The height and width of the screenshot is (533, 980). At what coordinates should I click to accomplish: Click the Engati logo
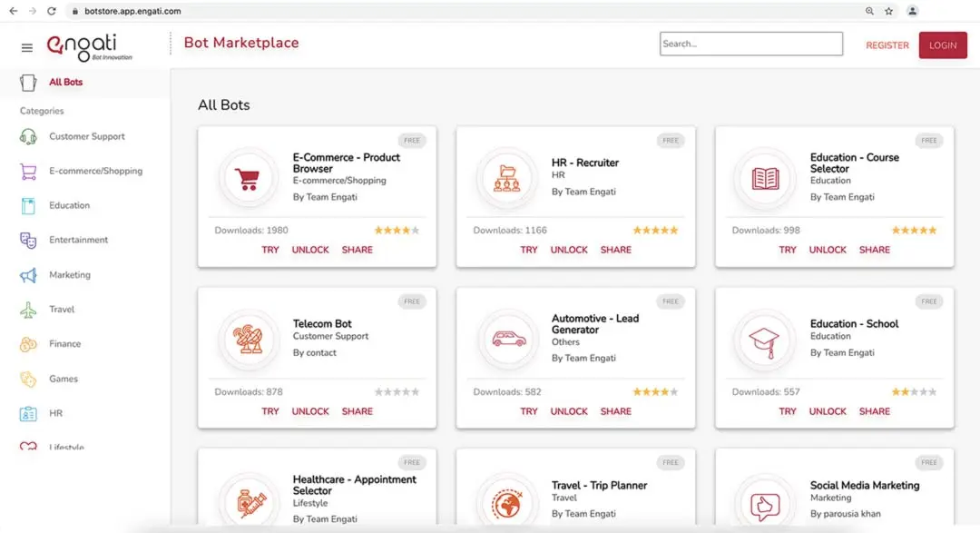pyautogui.click(x=89, y=45)
